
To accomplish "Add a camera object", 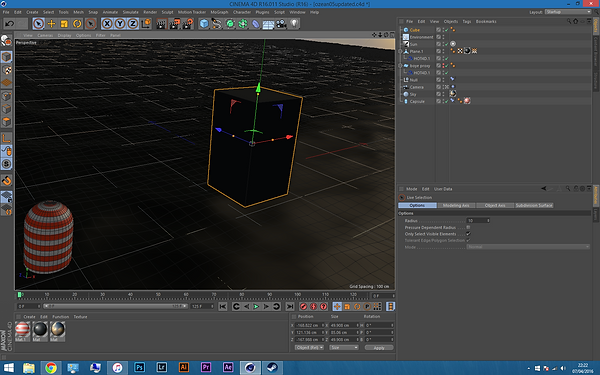I will (x=281, y=24).
